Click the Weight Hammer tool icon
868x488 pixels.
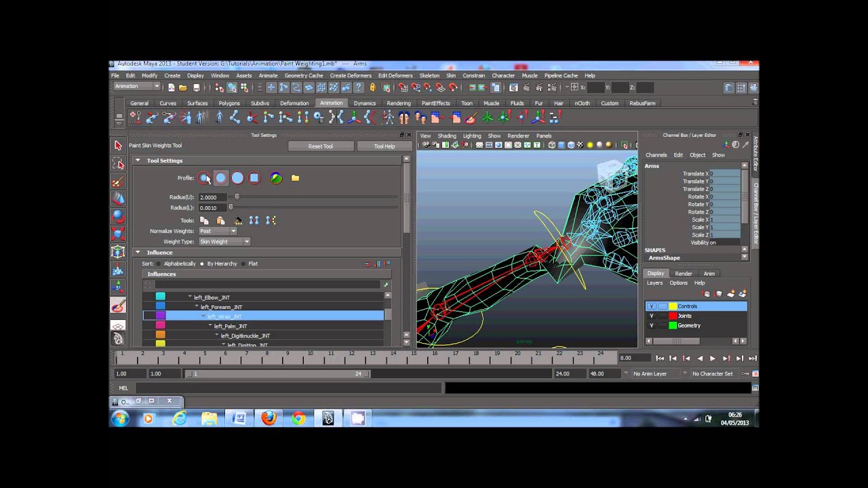[238, 220]
